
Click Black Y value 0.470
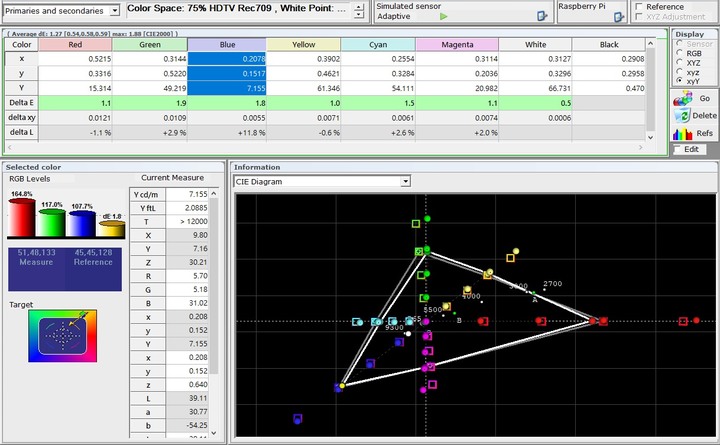pos(609,88)
